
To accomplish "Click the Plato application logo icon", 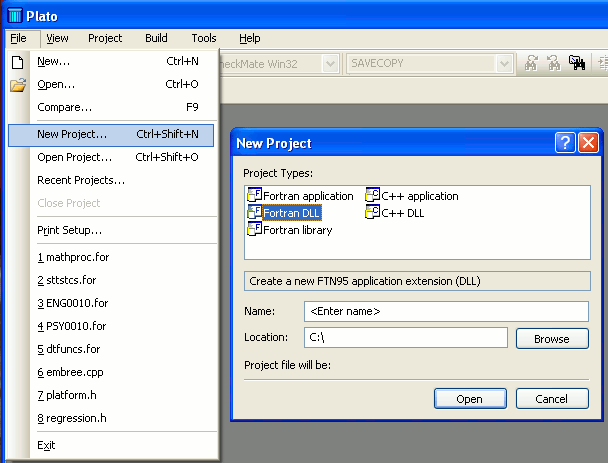I will click(15, 16).
